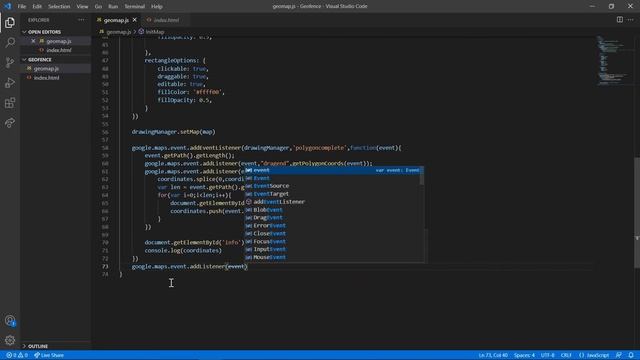This screenshot has height=360, width=640.
Task: Select index.html in GEOFENCE folder
Action: coord(46,78)
